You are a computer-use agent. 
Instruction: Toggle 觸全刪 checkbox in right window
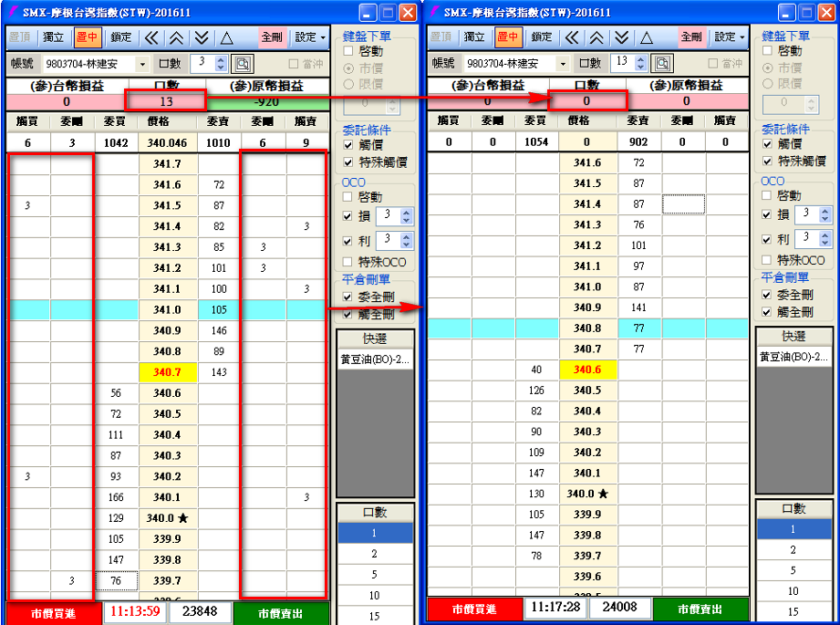767,312
